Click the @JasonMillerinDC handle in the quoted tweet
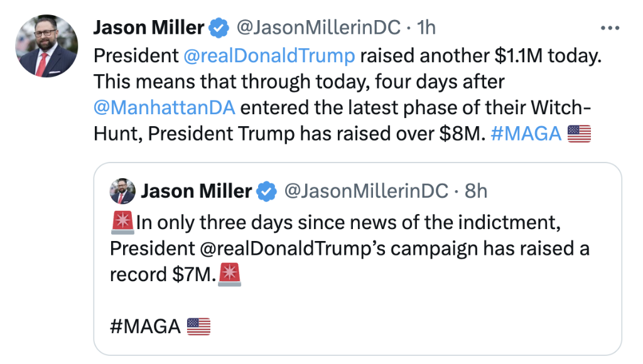This screenshot has height=364, width=643. point(367,191)
